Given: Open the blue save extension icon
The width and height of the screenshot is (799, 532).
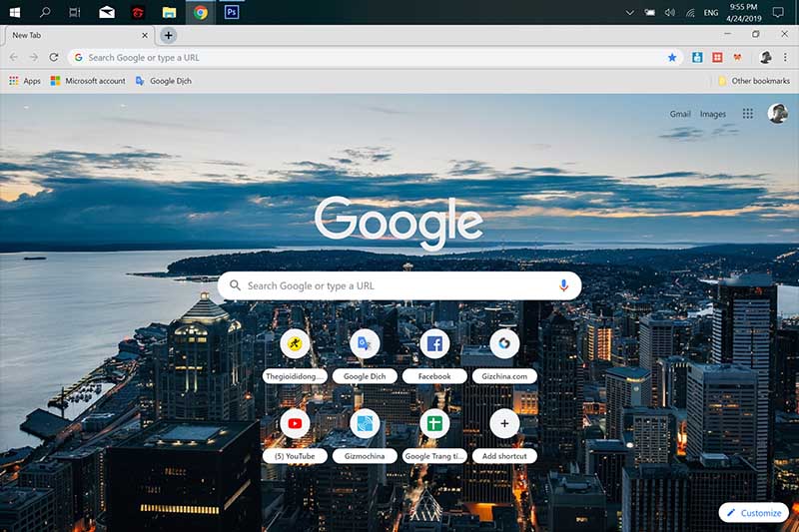Looking at the screenshot, I should [x=697, y=58].
